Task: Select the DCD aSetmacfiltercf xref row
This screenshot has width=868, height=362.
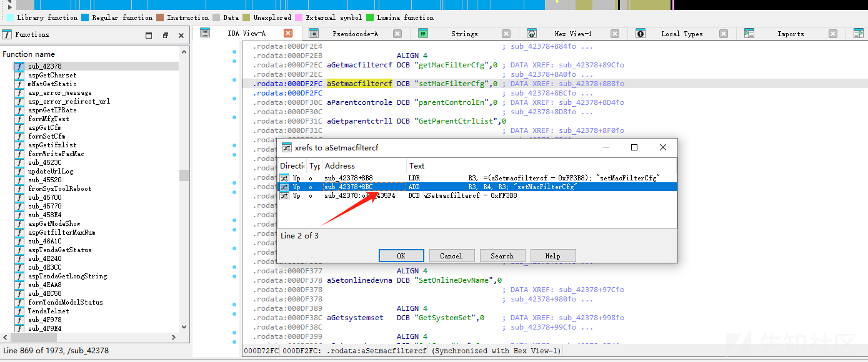Action: click(477, 195)
